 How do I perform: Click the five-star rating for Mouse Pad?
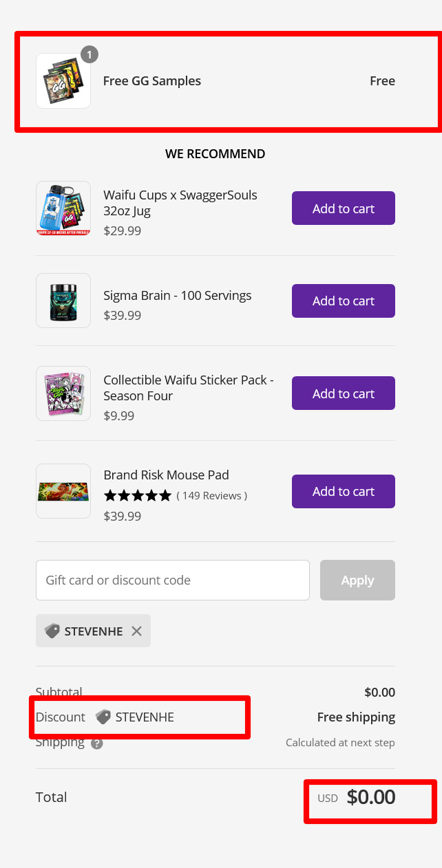138,495
